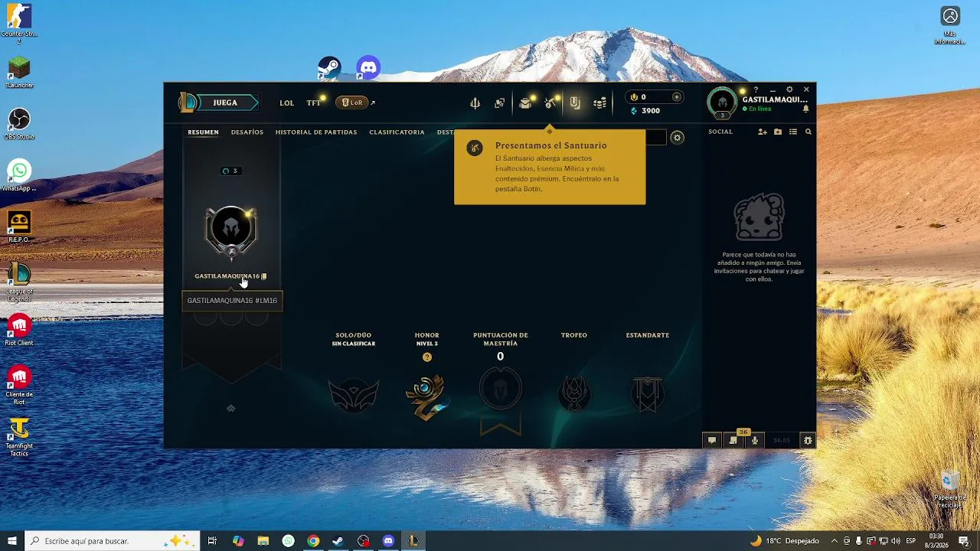The width and height of the screenshot is (980, 551).
Task: Open the Social list options icon
Action: (793, 132)
